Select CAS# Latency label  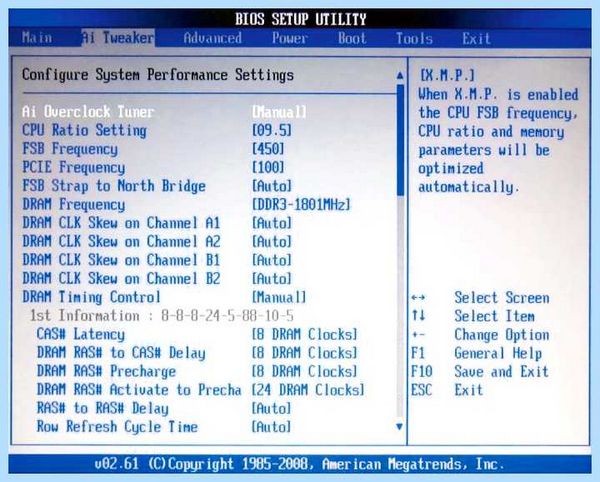(81, 334)
